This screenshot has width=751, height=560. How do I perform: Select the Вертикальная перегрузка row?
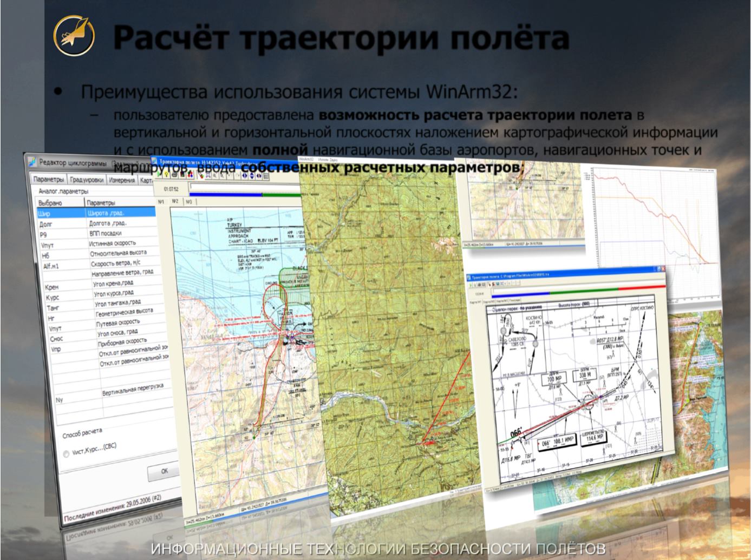(112, 394)
